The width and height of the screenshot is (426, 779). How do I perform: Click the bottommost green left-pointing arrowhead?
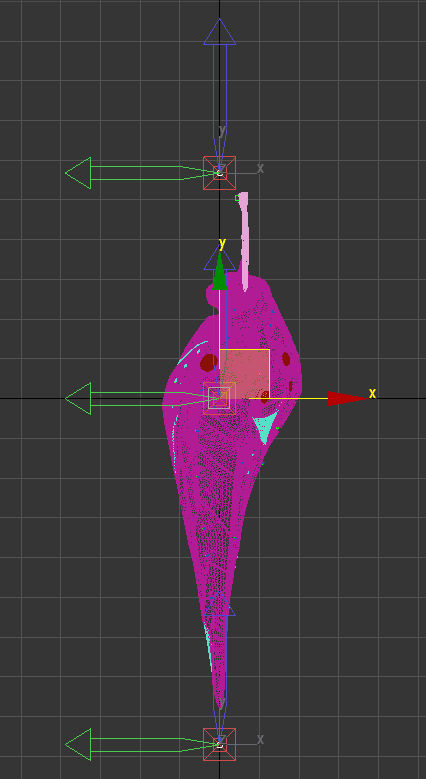click(x=79, y=744)
